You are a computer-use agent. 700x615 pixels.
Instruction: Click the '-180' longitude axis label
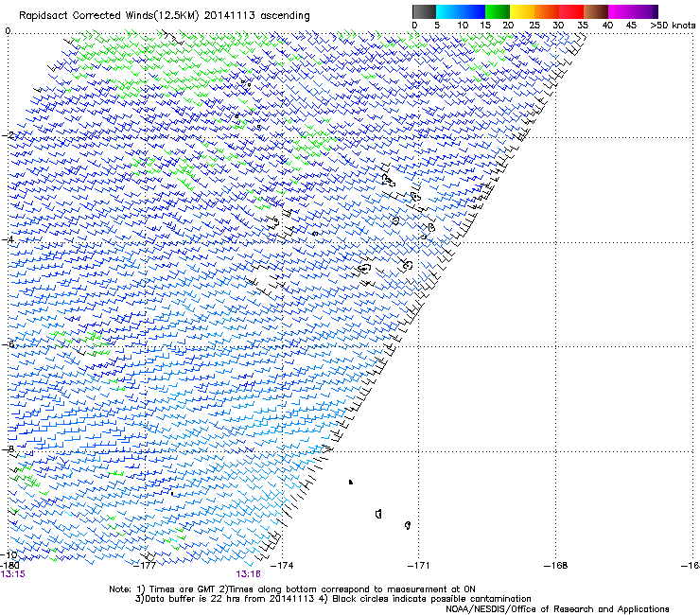[x=9, y=566]
